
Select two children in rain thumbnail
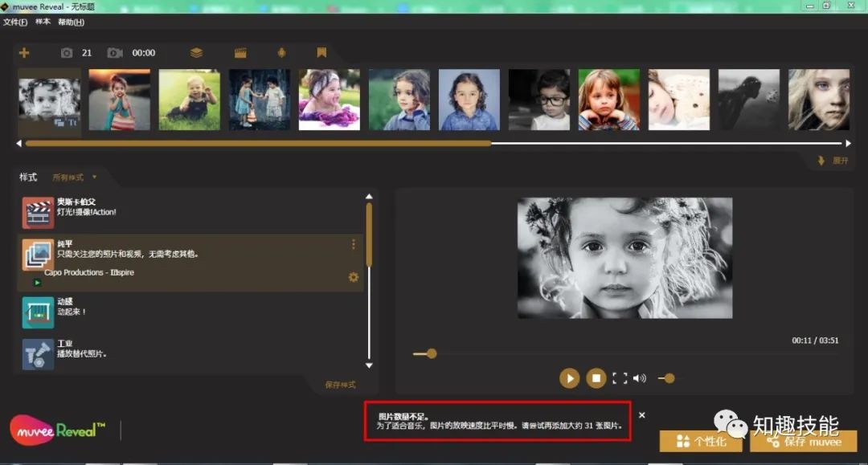259,100
